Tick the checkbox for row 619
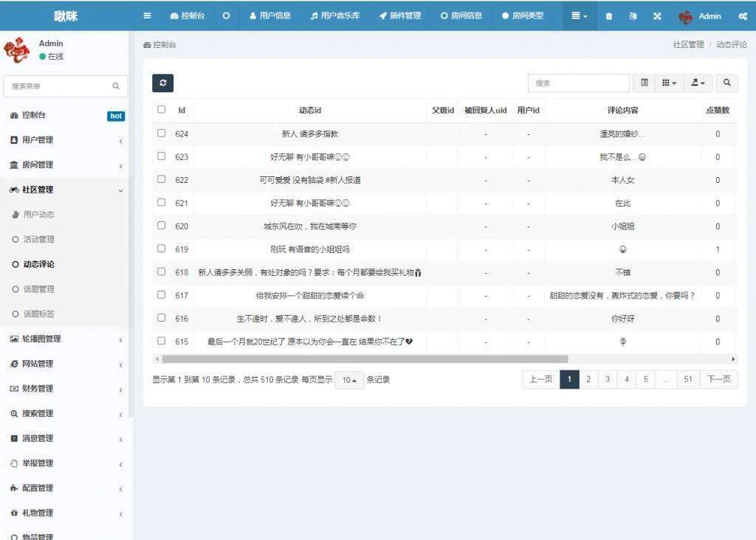 (162, 249)
